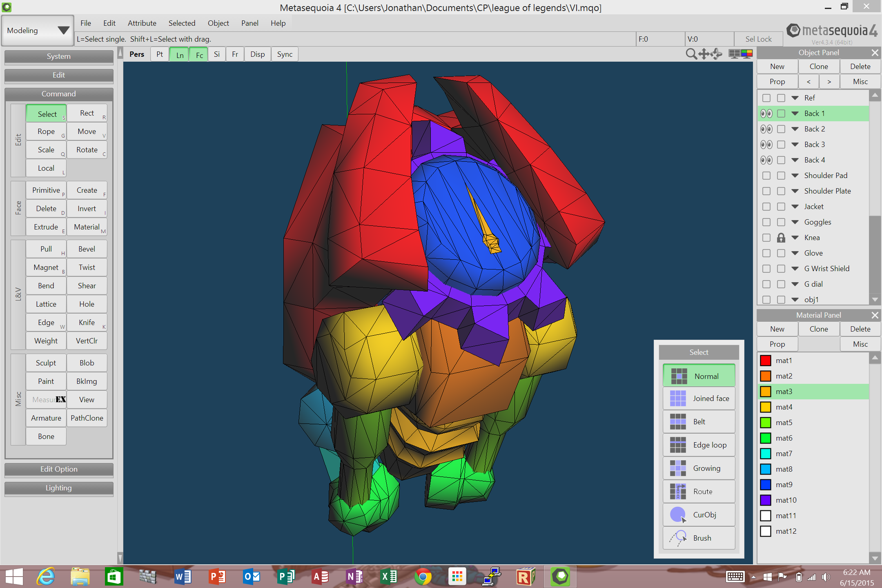Screen dimensions: 882x588
Task: Hide the Back 3 object visibility
Action: point(766,145)
